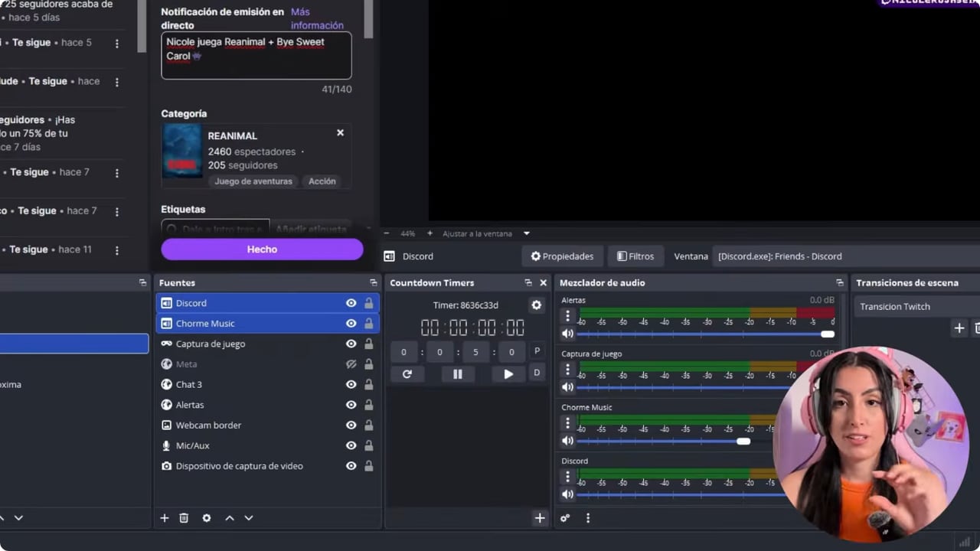Hide the Chat 3 source
Screen dimensions: 980x551
[x=351, y=384]
